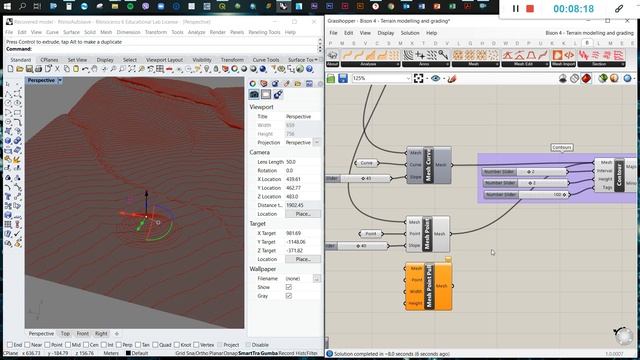Click the Grasshopper blue save icon
This screenshot has width=640, height=360.
click(x=343, y=78)
